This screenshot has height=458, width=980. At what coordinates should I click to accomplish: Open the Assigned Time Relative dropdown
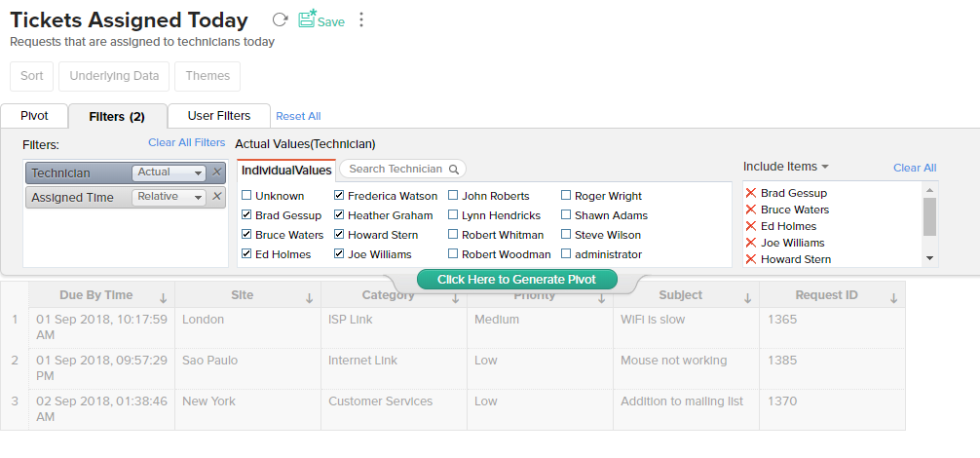tap(169, 197)
